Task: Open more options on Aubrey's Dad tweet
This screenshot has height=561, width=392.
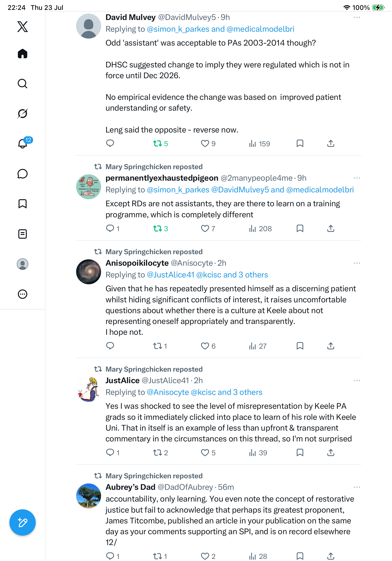Action: click(357, 487)
